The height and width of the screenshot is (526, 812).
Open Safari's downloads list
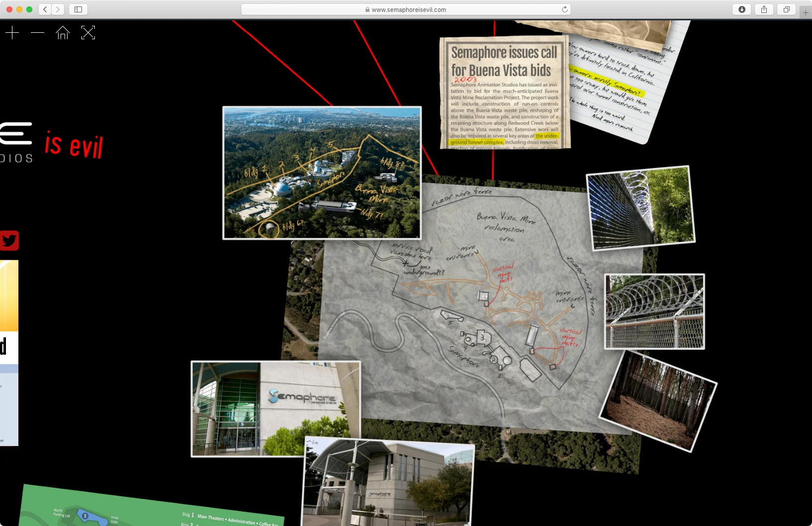pyautogui.click(x=742, y=9)
